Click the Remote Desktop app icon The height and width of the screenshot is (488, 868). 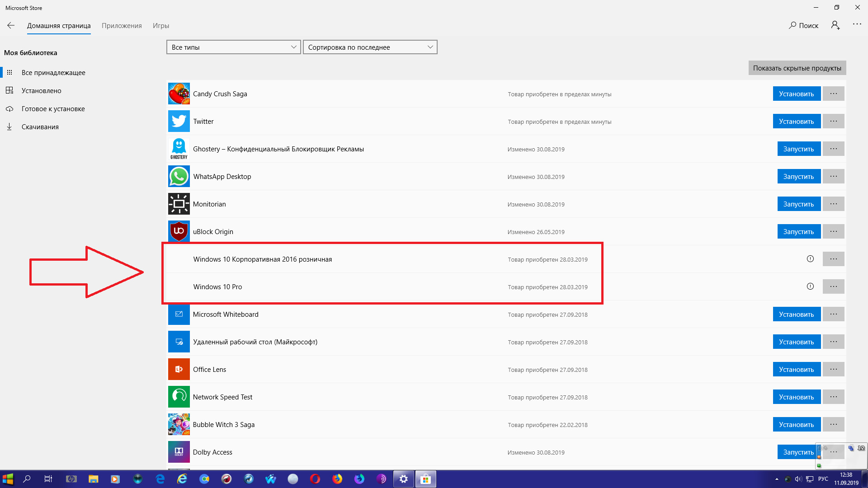pyautogui.click(x=179, y=342)
